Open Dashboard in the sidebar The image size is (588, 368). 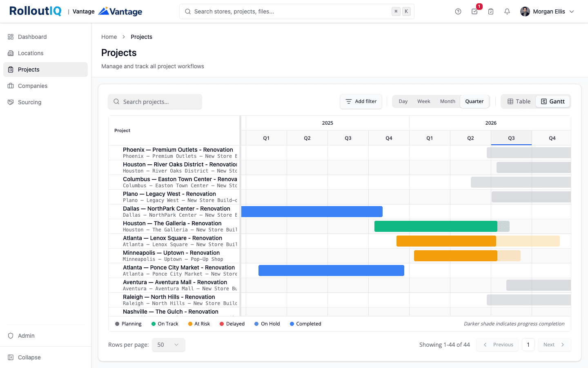(45, 37)
